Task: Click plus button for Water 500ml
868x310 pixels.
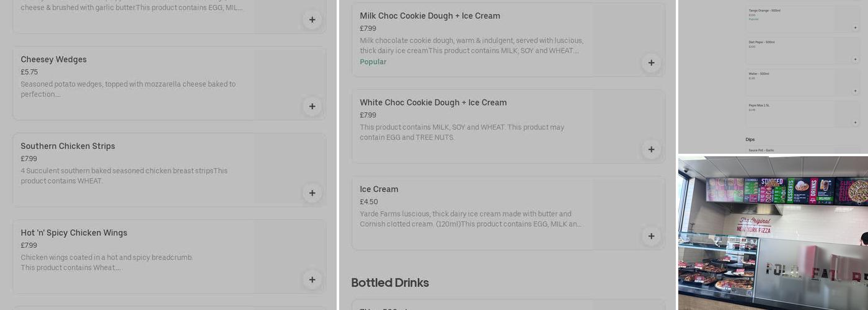Action: [855, 91]
